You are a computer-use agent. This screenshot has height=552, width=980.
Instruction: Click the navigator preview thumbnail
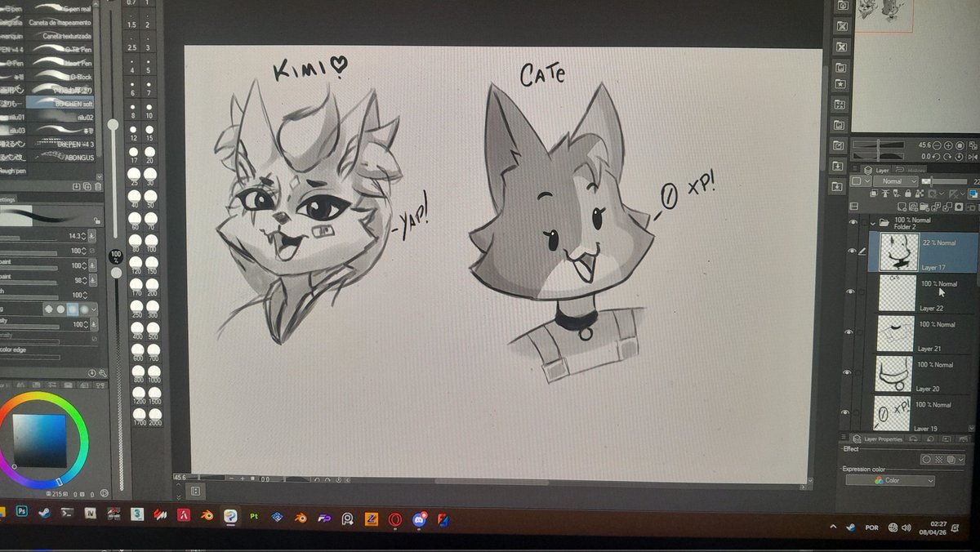(883, 15)
